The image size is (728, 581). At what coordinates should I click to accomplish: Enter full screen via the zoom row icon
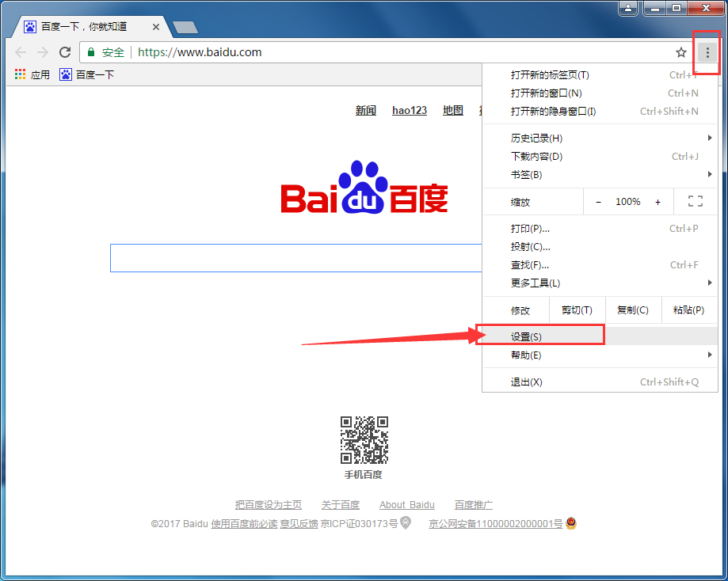[x=695, y=201]
